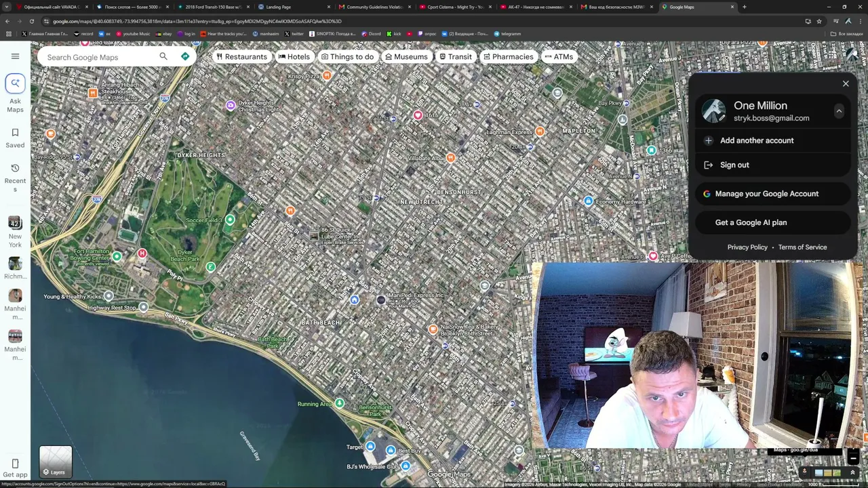
Task: Click the BJ's Wholesale Club pin
Action: pos(405,466)
